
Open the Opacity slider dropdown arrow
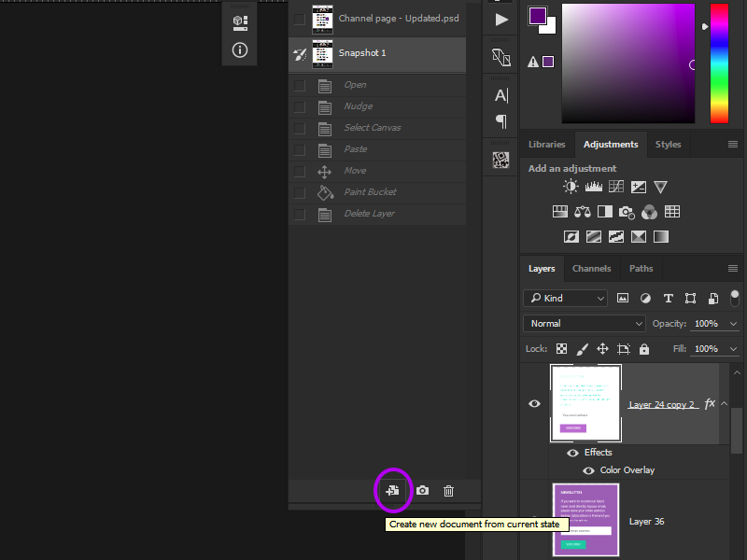tap(734, 324)
